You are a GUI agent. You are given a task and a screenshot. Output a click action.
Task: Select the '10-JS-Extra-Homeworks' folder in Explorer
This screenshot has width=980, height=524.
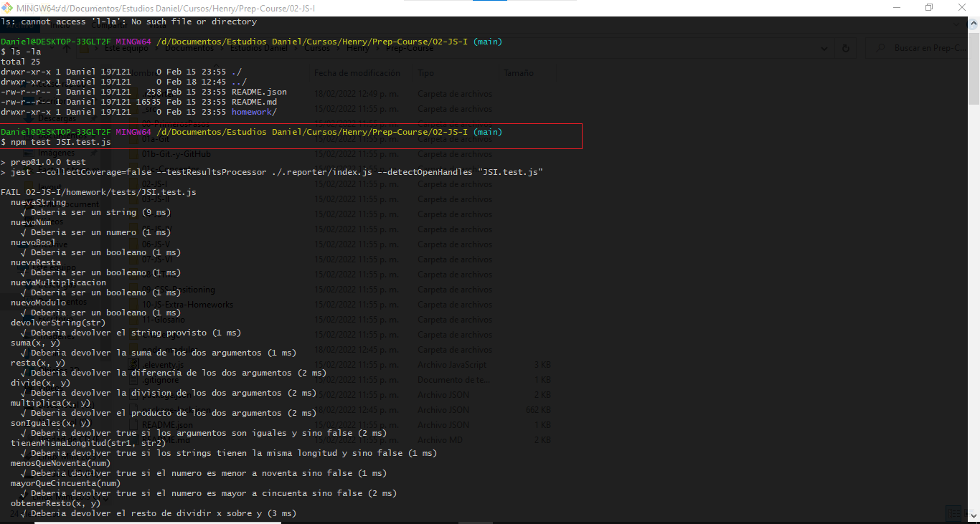(x=187, y=305)
